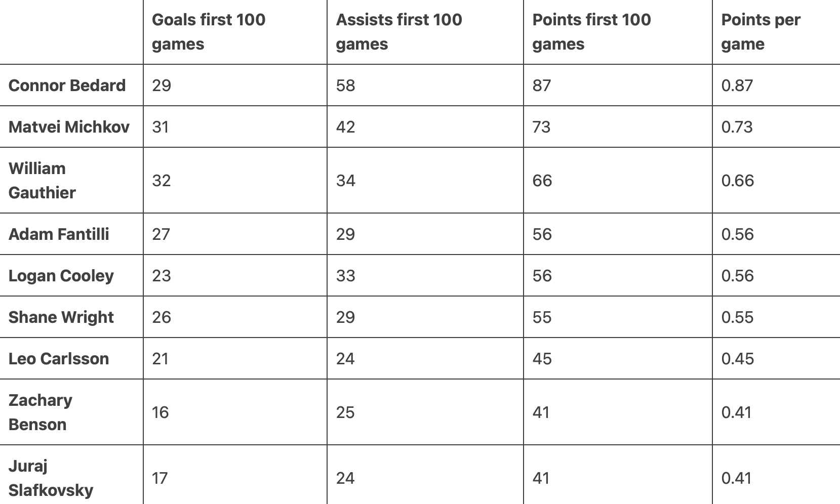
Task: Click William Gauthier's 32 goals cell
Action: [162, 180]
